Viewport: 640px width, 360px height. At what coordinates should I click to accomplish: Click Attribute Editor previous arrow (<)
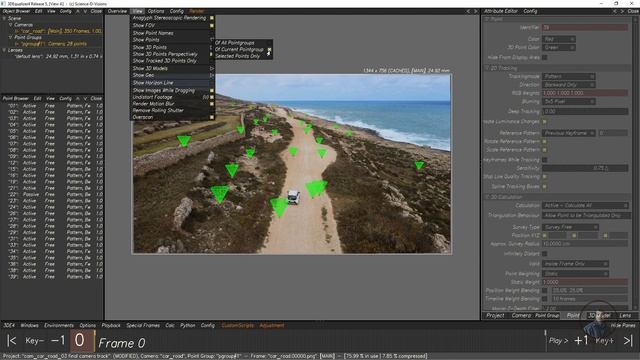pyautogui.click(x=614, y=11)
